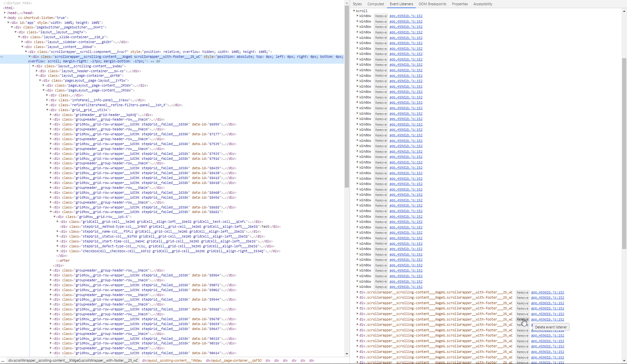627x364 pixels.
Task: Expand grid row with data-id 86995
Action: point(51,124)
